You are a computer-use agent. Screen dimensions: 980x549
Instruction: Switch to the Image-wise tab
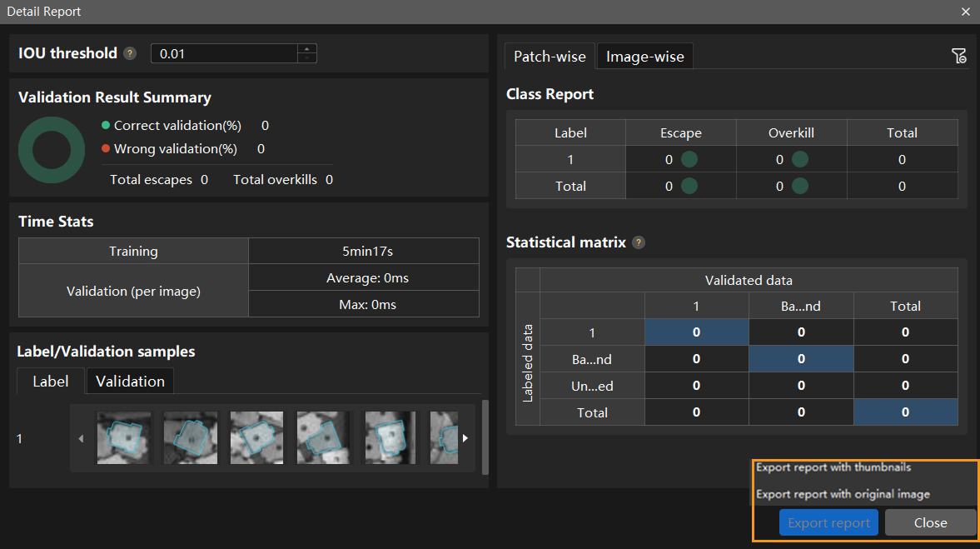pyautogui.click(x=644, y=57)
